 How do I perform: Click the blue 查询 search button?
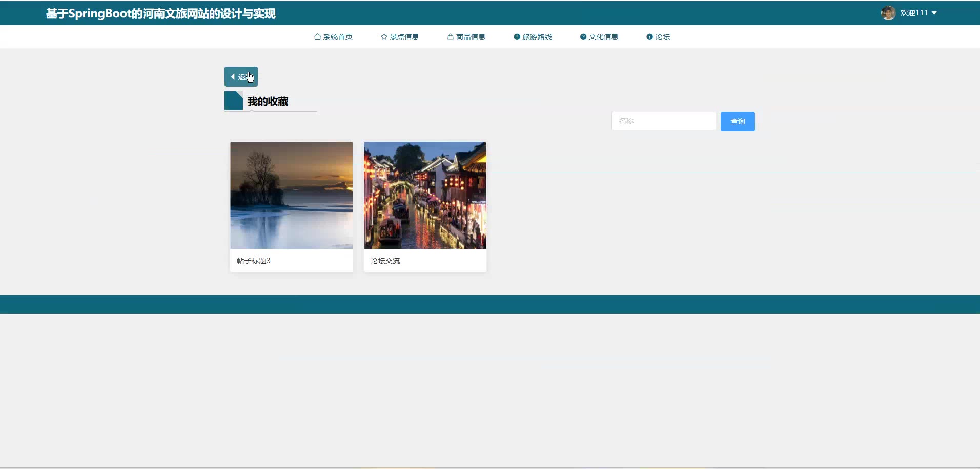737,121
